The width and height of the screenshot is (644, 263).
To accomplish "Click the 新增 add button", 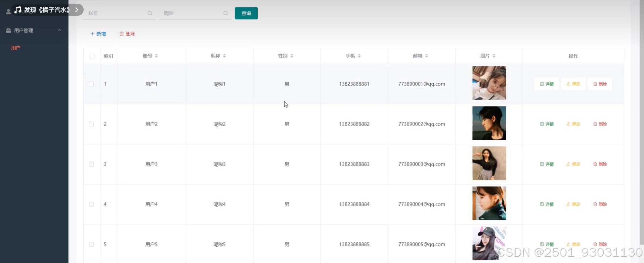I will tap(98, 34).
